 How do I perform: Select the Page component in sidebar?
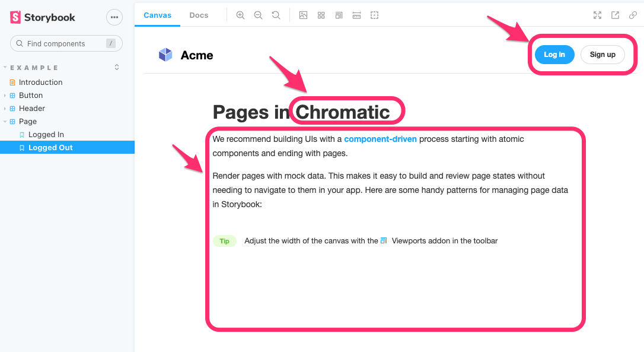pyautogui.click(x=27, y=122)
